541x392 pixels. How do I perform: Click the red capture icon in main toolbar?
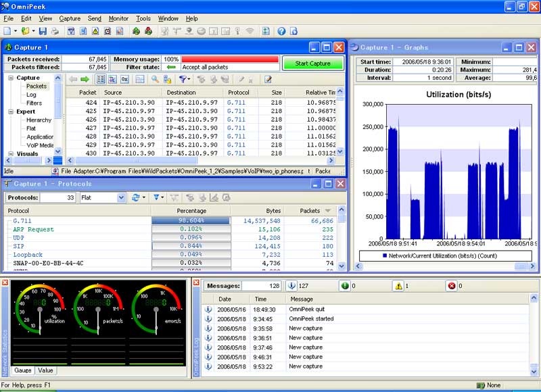[x=148, y=31]
